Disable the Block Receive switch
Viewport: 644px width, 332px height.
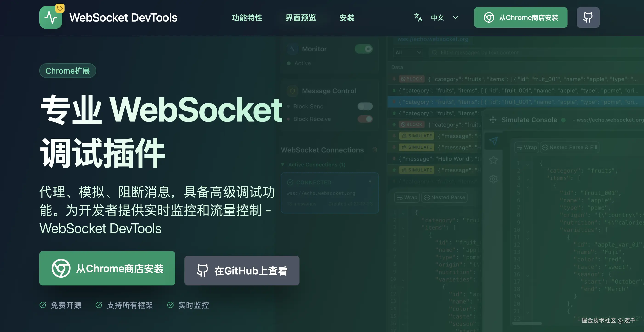point(365,119)
